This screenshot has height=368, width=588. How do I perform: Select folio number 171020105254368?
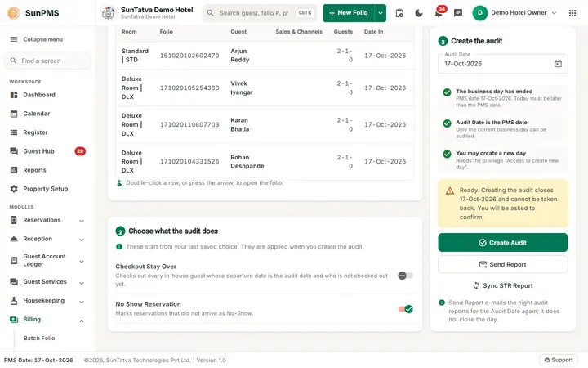pyautogui.click(x=189, y=88)
